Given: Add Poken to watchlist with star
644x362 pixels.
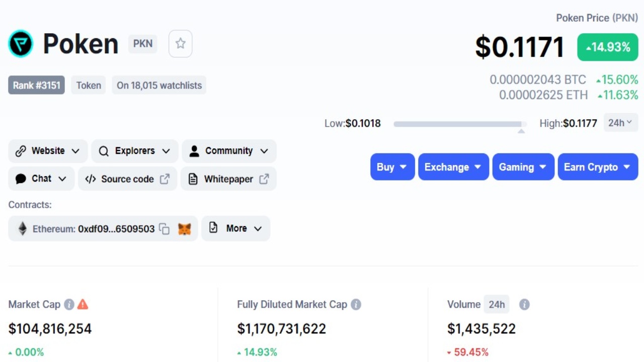Looking at the screenshot, I should pos(180,44).
